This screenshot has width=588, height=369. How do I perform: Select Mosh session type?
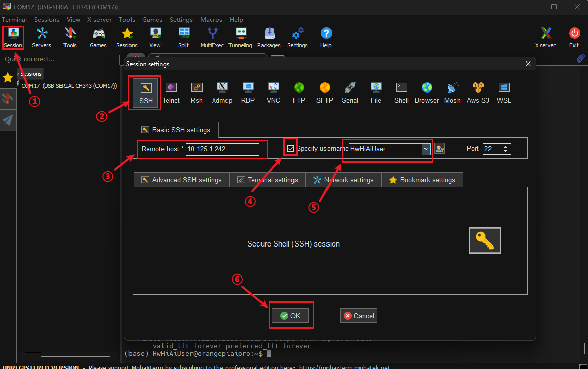pos(452,93)
